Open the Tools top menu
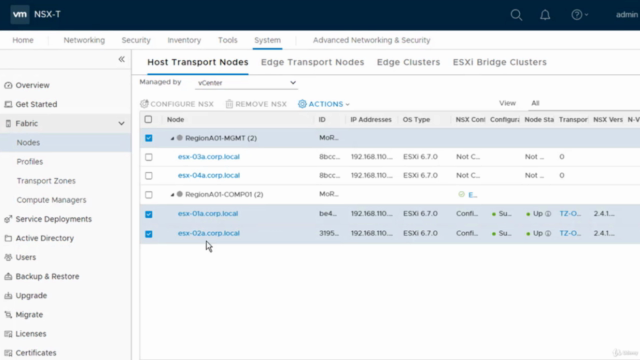Viewport: 640px width, 360px height. (x=227, y=40)
